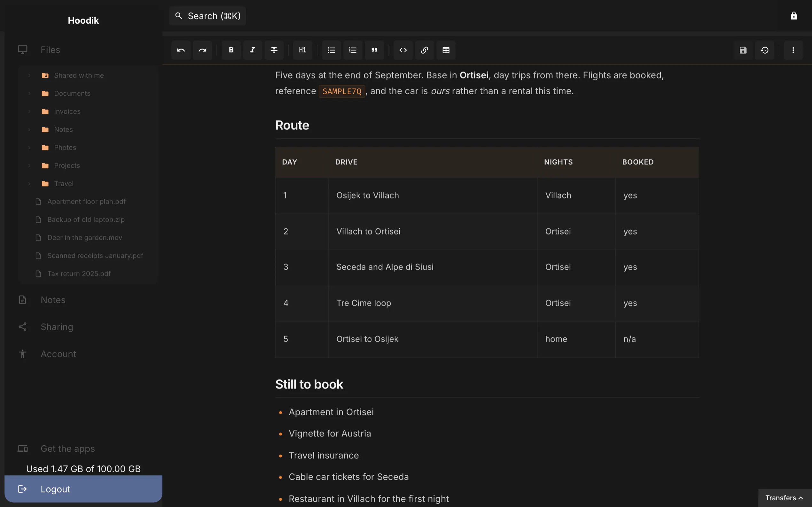The width and height of the screenshot is (812, 507).
Task: Log out using the Logout button
Action: pos(83,489)
